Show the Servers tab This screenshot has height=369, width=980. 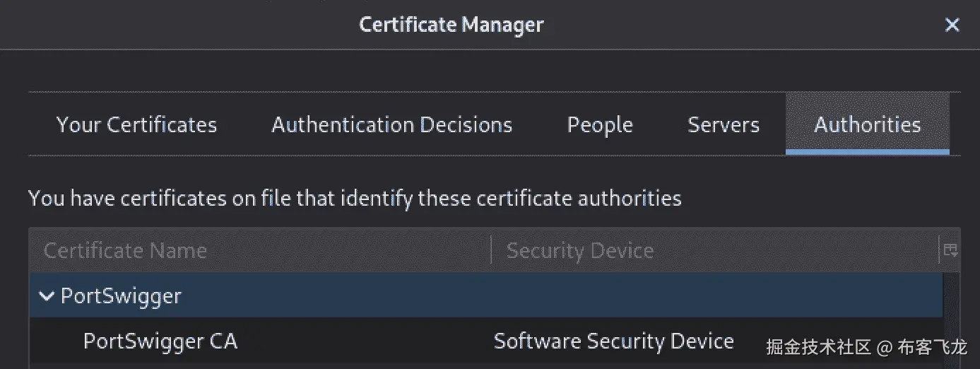pos(723,125)
